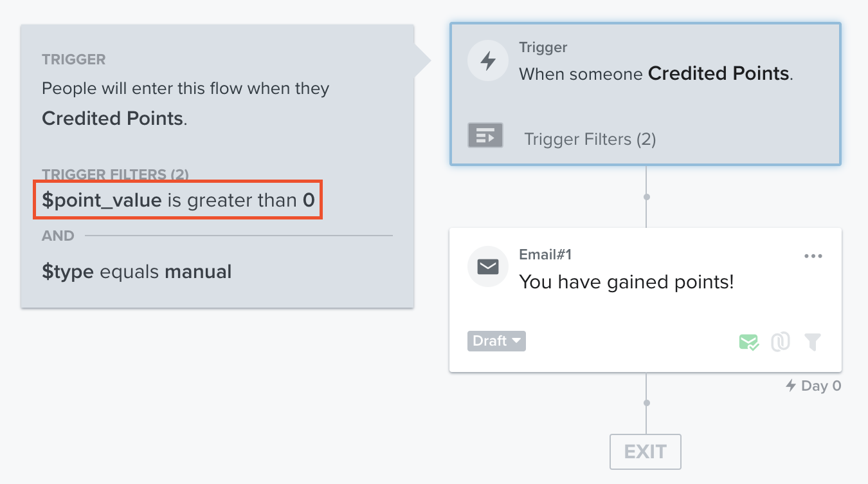This screenshot has width=868, height=484.
Task: Click the Credited Points text in trigger panel
Action: (113, 118)
